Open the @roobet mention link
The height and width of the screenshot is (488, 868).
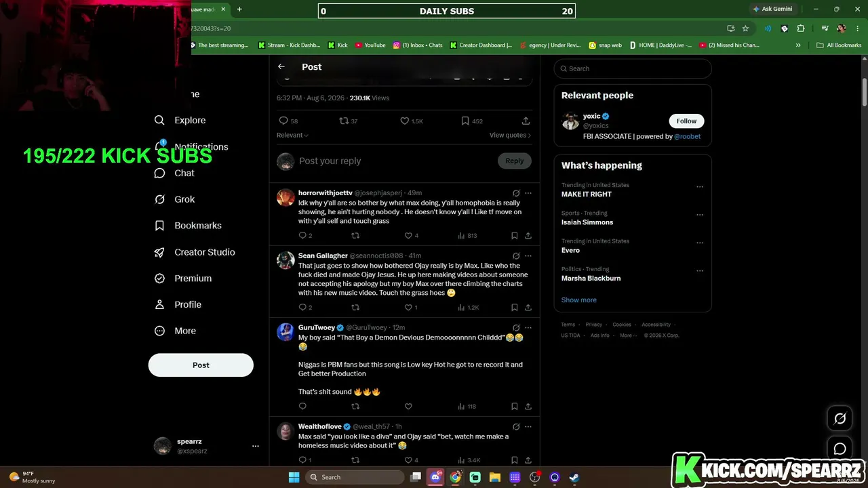point(687,136)
